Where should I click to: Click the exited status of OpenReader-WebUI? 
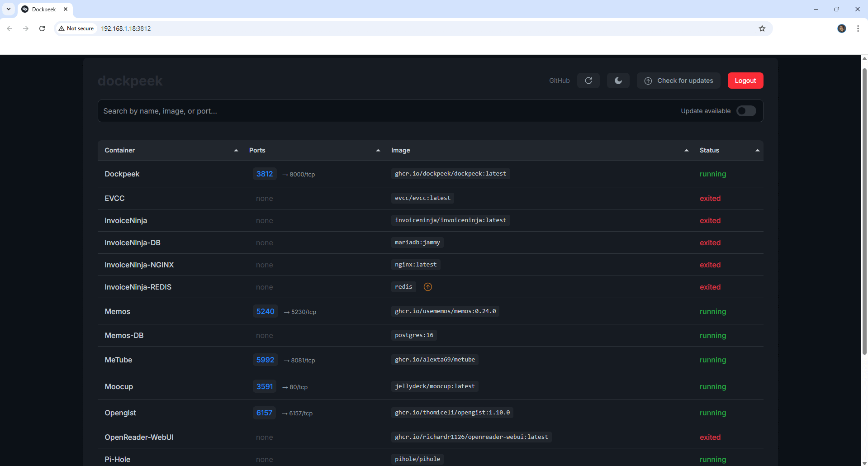pos(710,437)
